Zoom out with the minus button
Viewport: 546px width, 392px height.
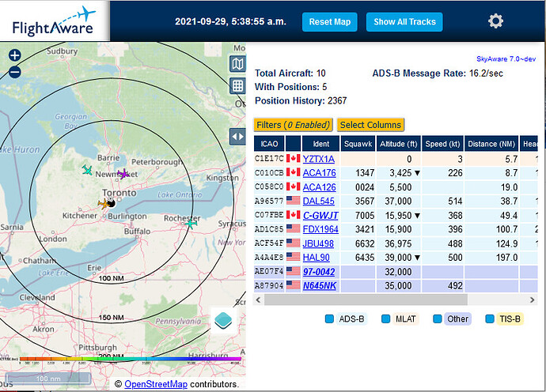[14, 72]
